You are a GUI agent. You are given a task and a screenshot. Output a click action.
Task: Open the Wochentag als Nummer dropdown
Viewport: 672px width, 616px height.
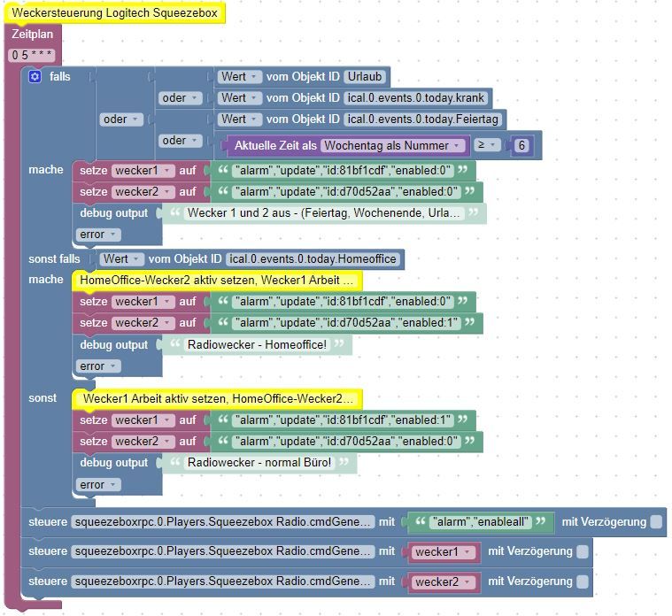pyautogui.click(x=393, y=146)
